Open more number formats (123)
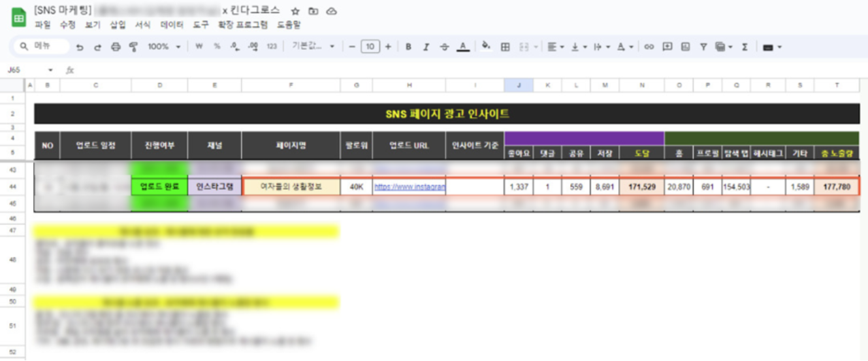 272,47
